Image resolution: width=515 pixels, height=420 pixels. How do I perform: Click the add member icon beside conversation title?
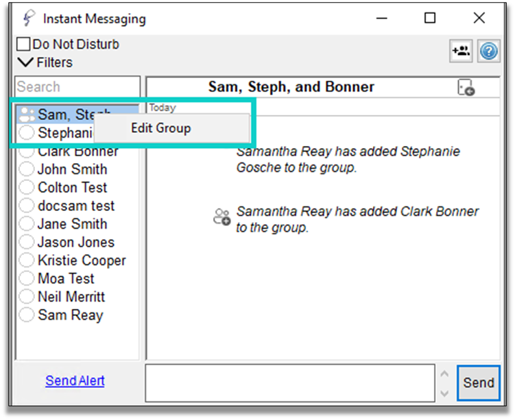pos(466,88)
